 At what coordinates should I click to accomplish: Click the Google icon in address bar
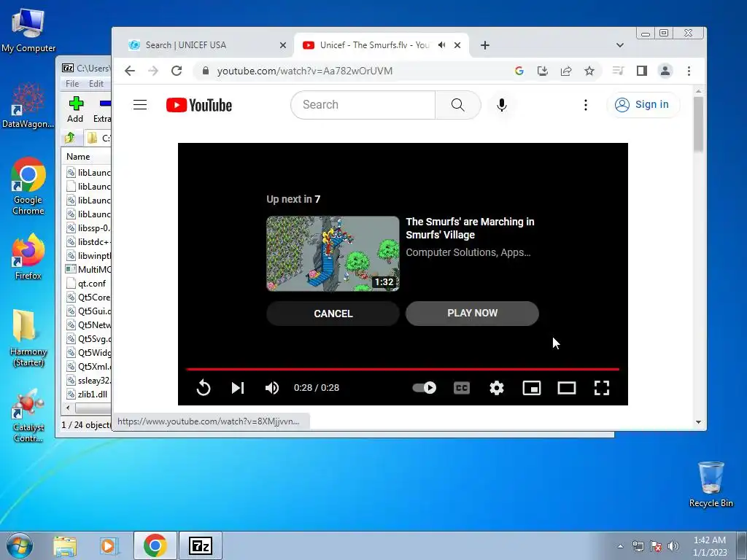point(519,71)
